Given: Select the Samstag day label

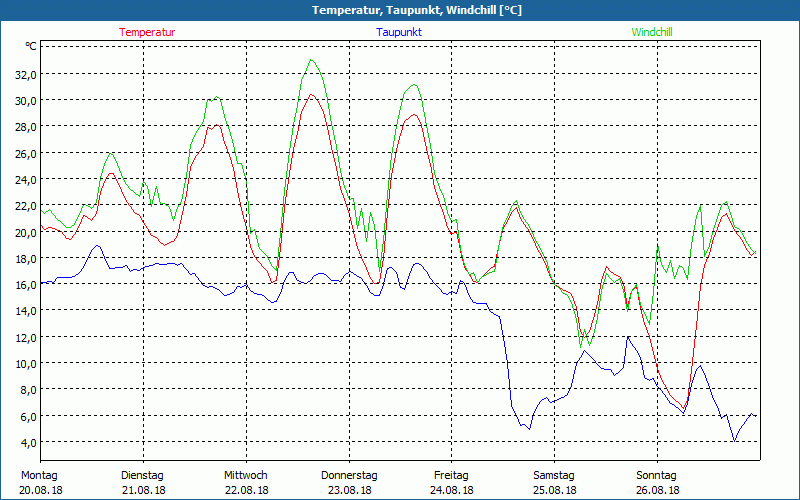Looking at the screenshot, I should point(554,475).
